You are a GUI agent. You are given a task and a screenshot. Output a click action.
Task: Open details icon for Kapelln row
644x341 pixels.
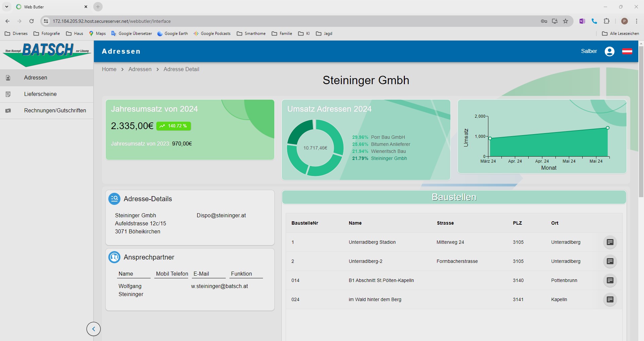click(x=610, y=299)
